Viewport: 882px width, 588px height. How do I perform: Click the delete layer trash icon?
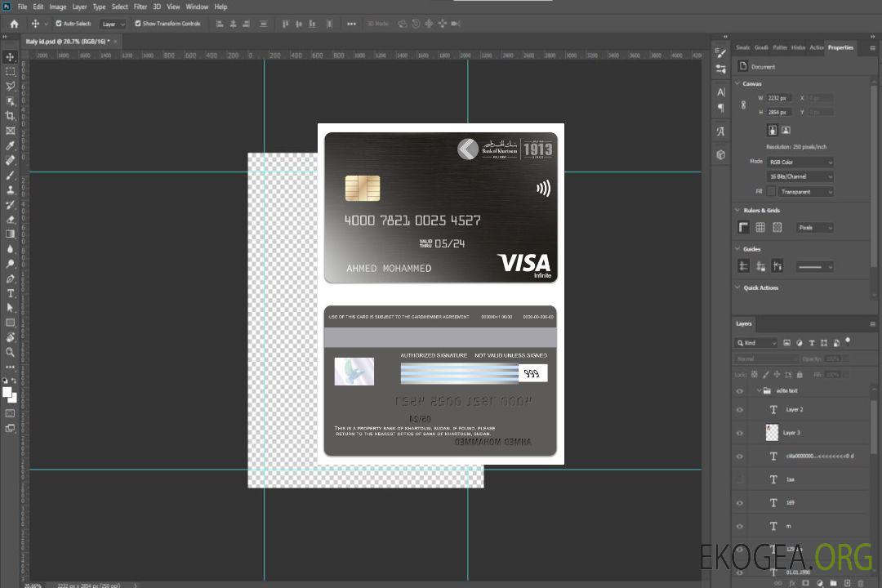pyautogui.click(x=861, y=583)
